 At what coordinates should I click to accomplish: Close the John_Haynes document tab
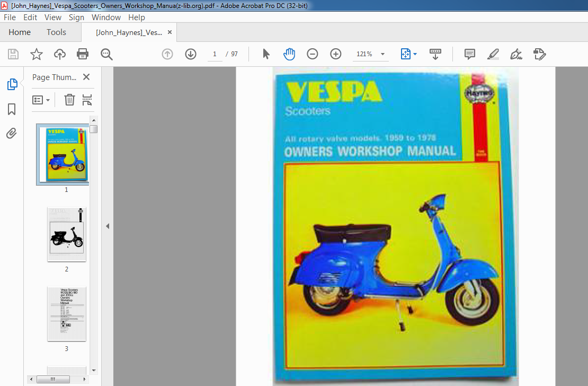(x=170, y=32)
